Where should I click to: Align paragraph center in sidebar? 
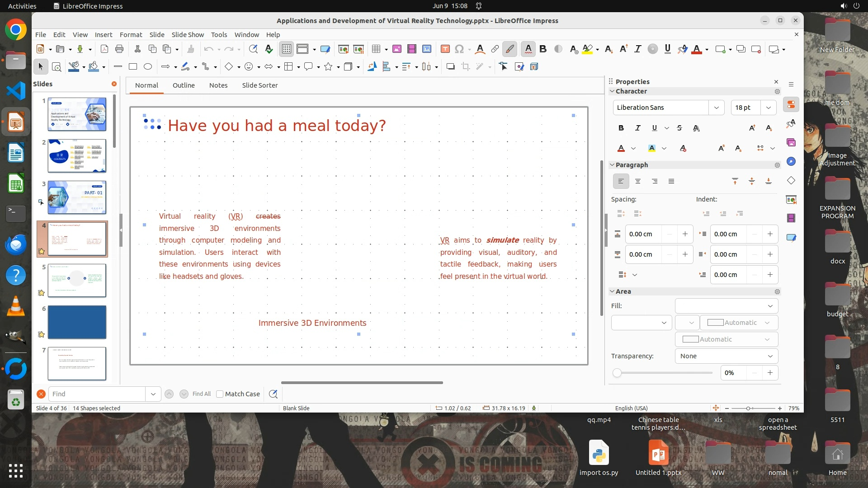(638, 182)
